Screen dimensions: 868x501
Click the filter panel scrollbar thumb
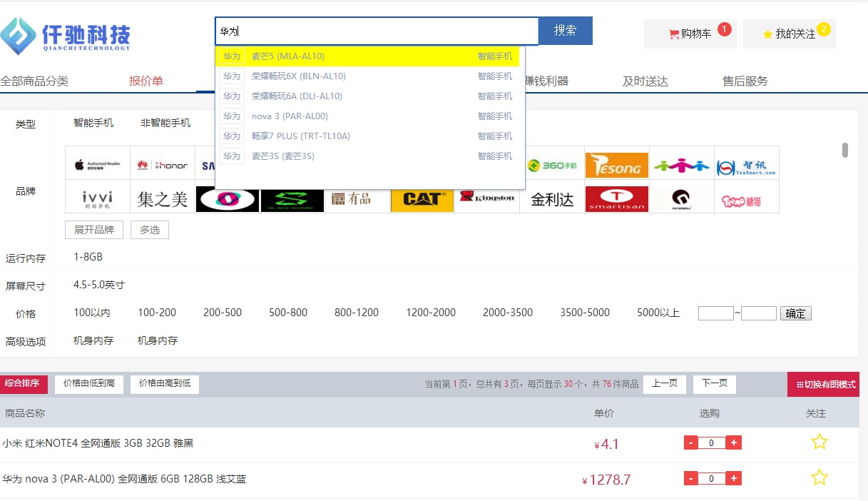click(845, 150)
